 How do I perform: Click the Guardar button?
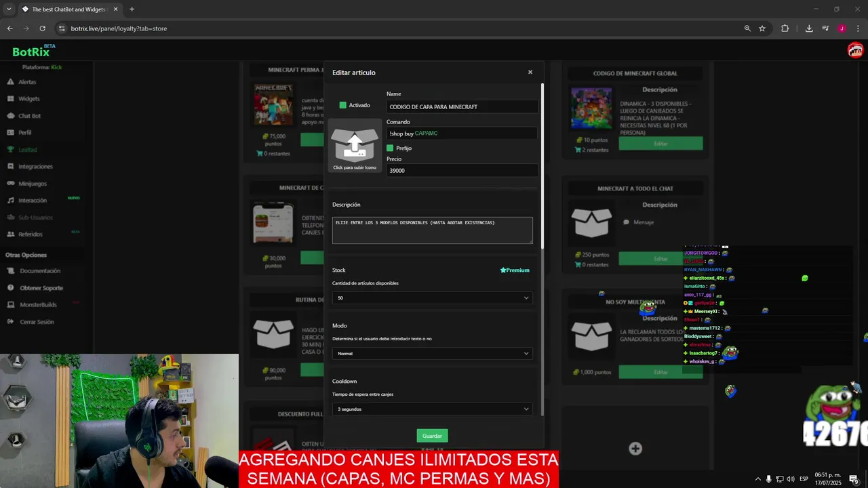coord(432,436)
